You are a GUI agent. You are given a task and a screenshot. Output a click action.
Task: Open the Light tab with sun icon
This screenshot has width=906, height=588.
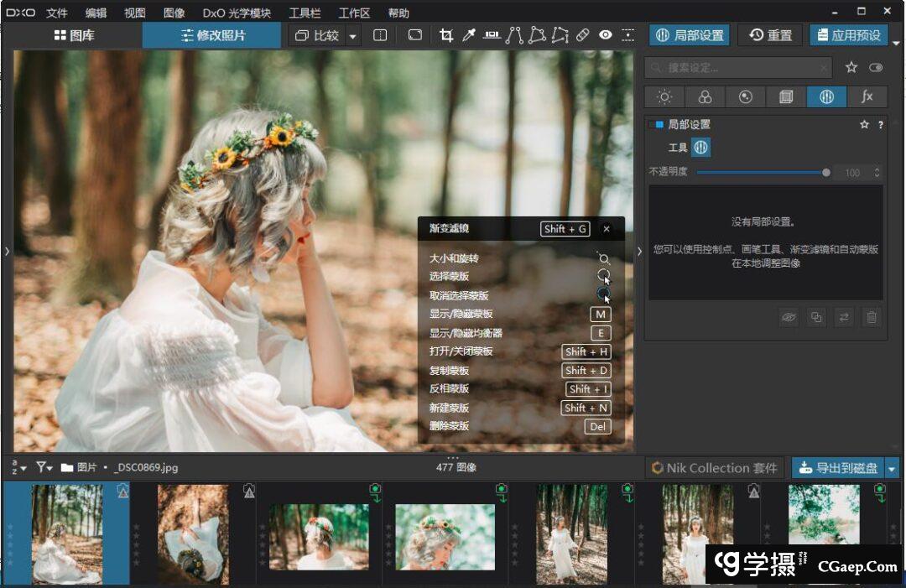tap(664, 96)
